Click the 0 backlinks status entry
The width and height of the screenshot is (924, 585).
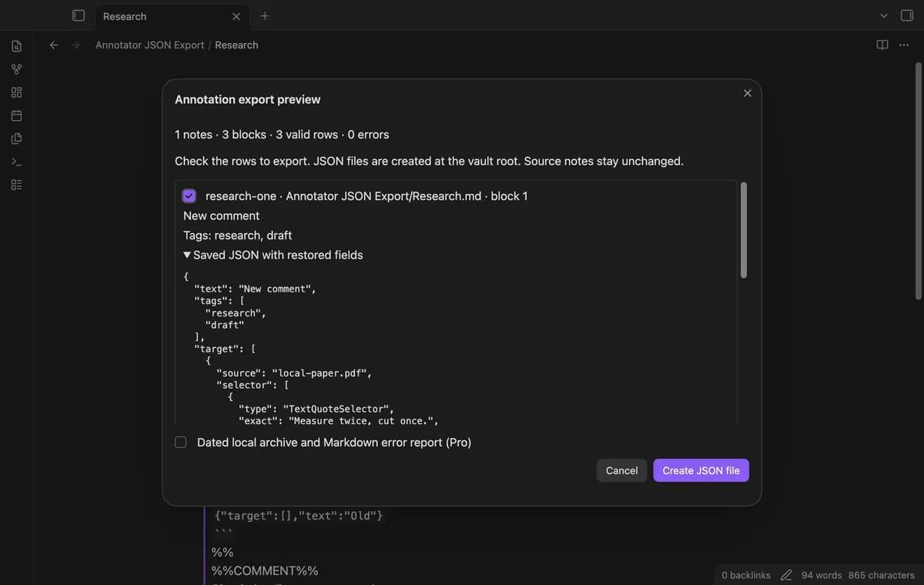click(746, 575)
